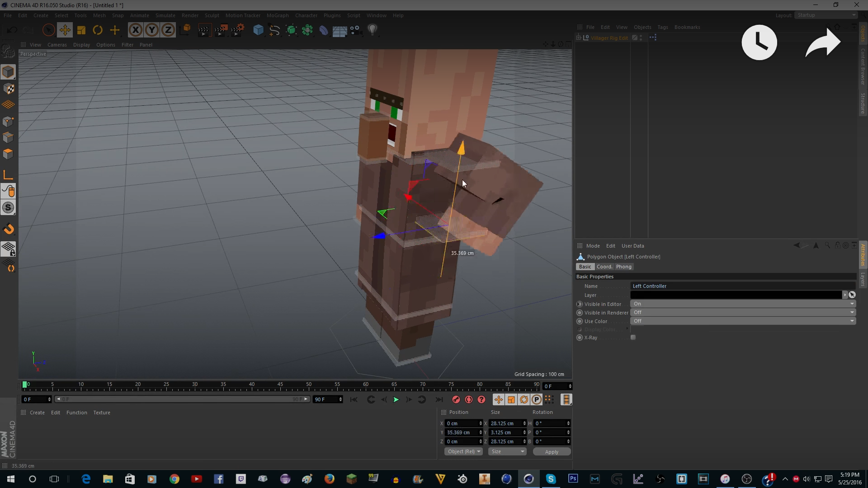The width and height of the screenshot is (868, 488).
Task: Toggle X axis lock
Action: (x=135, y=30)
